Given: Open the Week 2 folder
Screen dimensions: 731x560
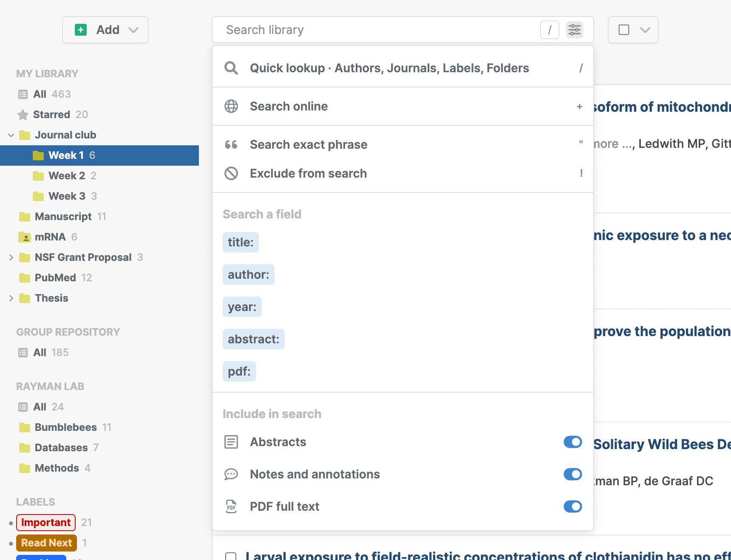Looking at the screenshot, I should [67, 176].
